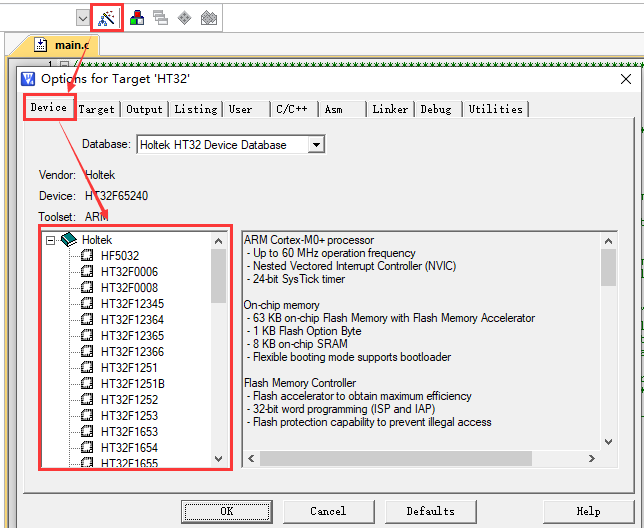Viewport: 644px width, 528px height.
Task: Open the target selector dropdown arrow in toolbar
Action: [x=82, y=18]
